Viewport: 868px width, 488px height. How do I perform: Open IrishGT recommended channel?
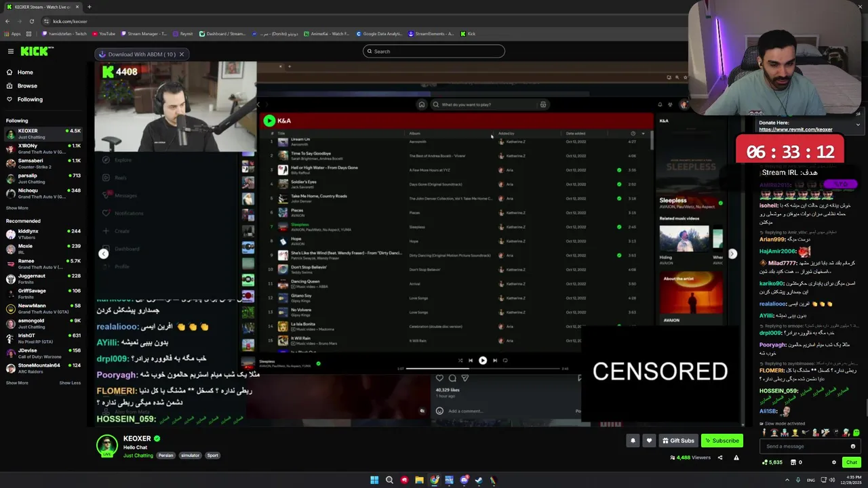[x=43, y=338]
